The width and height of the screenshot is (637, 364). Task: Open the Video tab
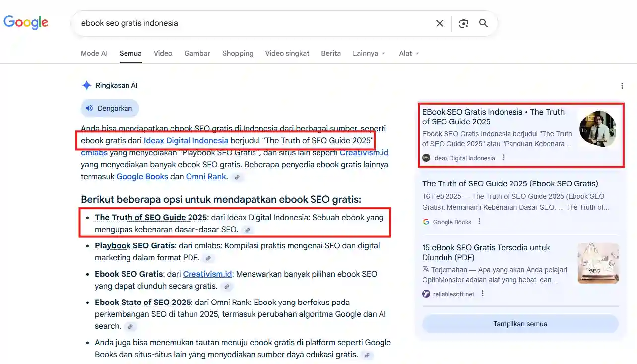click(x=163, y=53)
